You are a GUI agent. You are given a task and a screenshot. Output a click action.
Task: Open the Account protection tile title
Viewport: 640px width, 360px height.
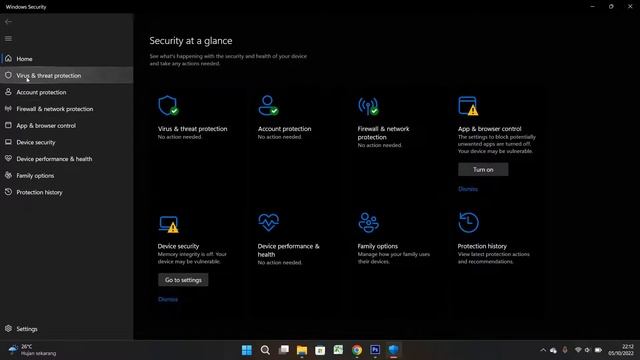(x=284, y=129)
